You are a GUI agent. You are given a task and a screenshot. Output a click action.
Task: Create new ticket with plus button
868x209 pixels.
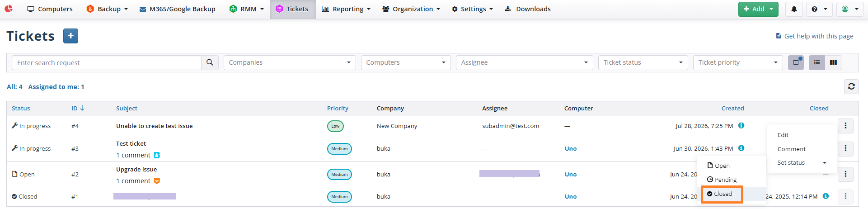tap(70, 36)
